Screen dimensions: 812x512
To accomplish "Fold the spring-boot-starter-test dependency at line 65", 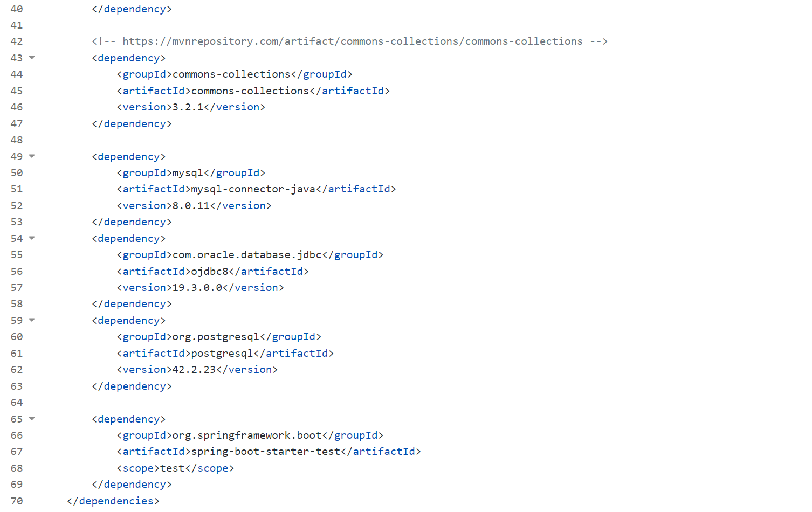I will (32, 419).
